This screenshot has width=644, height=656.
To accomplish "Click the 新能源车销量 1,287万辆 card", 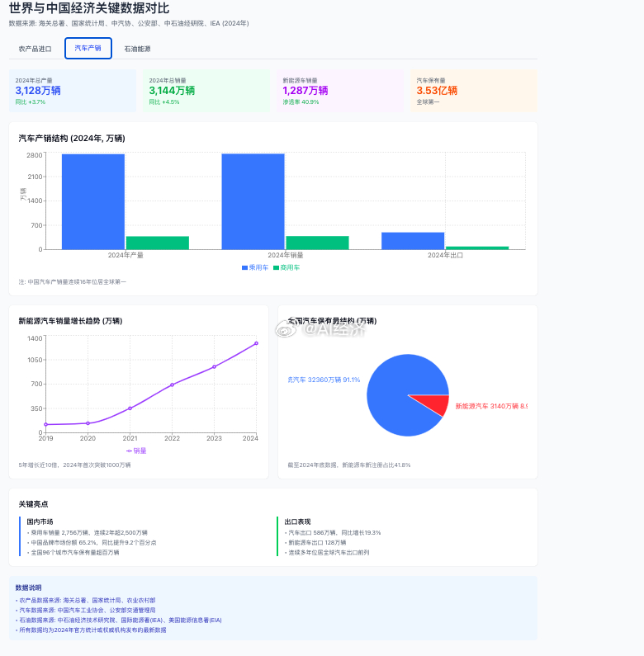I will pos(340,91).
